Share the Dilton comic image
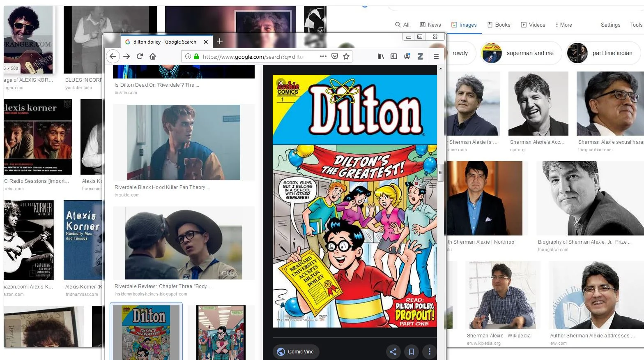 [393, 352]
